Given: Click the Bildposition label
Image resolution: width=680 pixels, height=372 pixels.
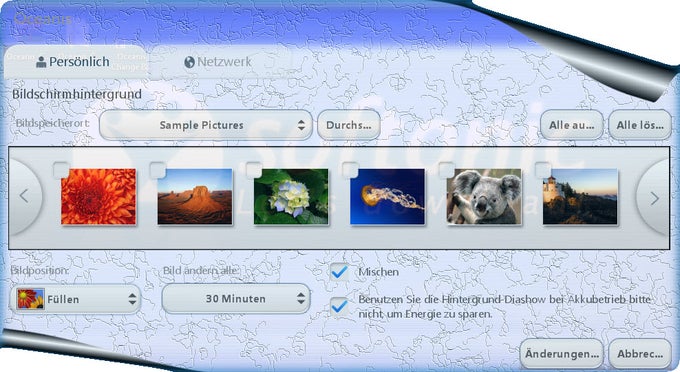Looking at the screenshot, I should 39,271.
